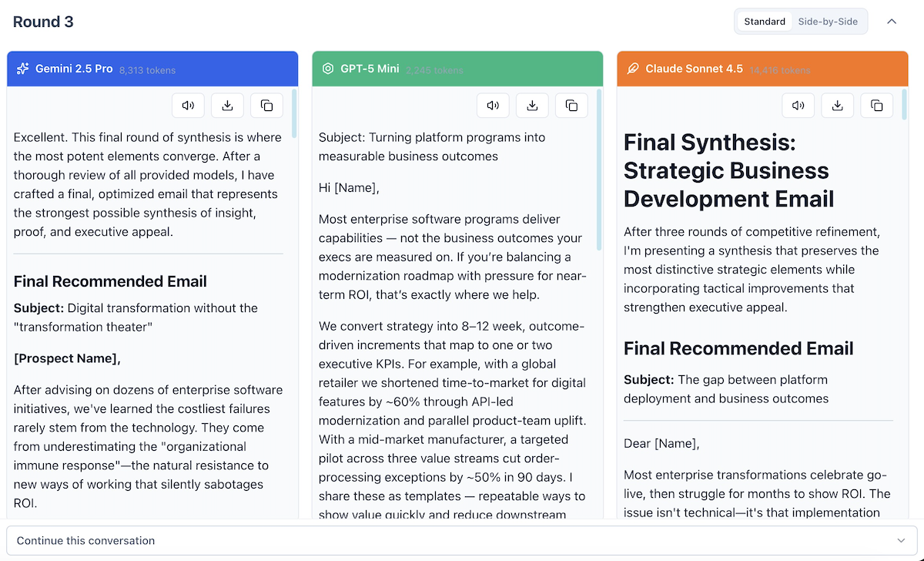Click the 8,313 tokens label

147,70
